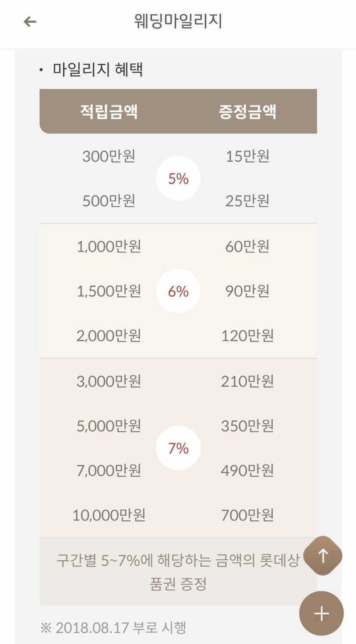Click the 210만원 gift amount cell

point(247,381)
